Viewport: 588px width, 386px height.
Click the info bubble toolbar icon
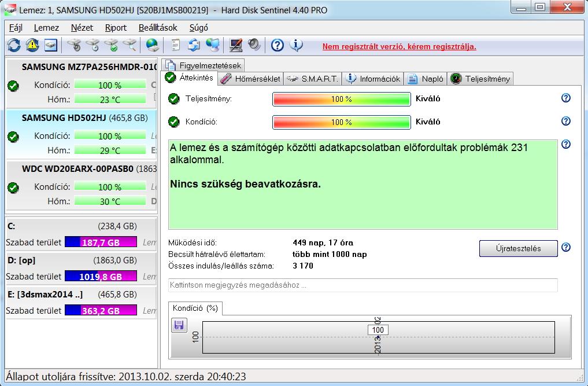tap(296, 45)
